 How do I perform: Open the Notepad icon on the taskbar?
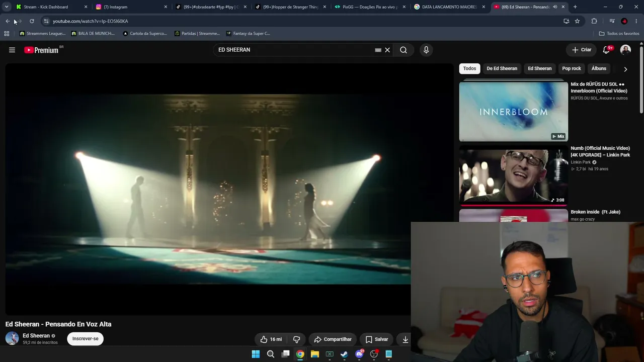click(x=388, y=354)
